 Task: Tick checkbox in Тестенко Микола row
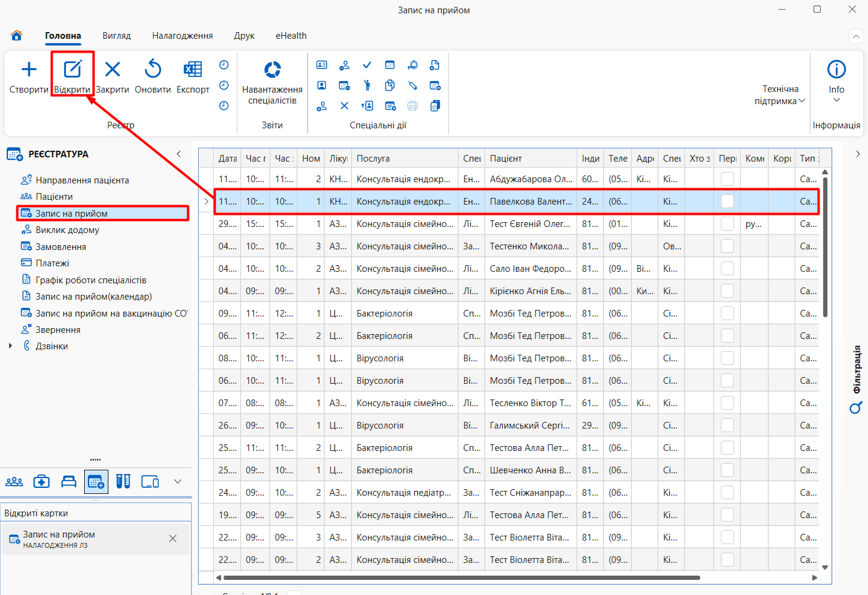[x=727, y=246]
